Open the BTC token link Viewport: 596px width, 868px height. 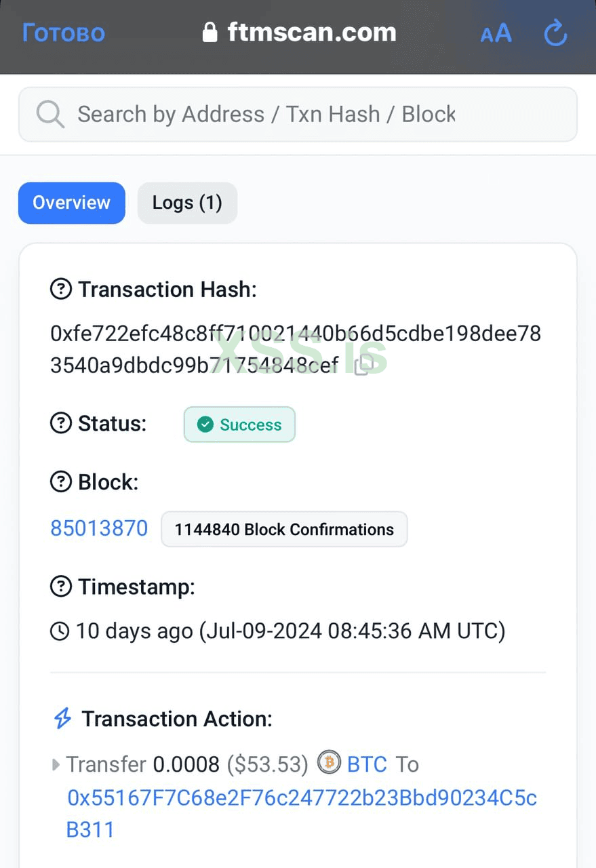coord(367,764)
